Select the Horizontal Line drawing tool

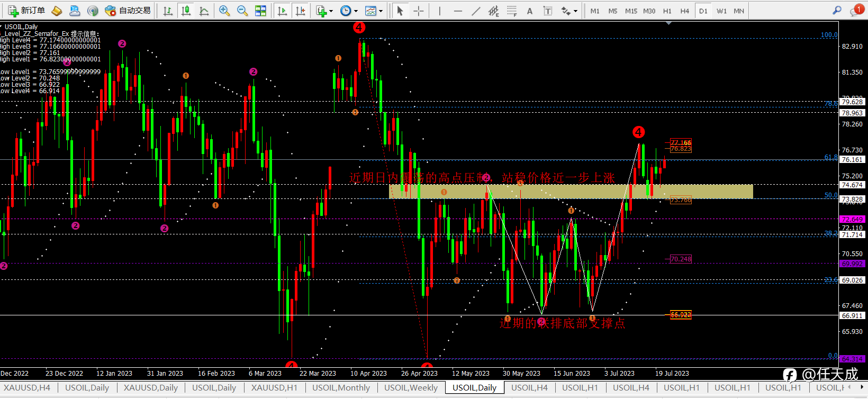point(458,11)
